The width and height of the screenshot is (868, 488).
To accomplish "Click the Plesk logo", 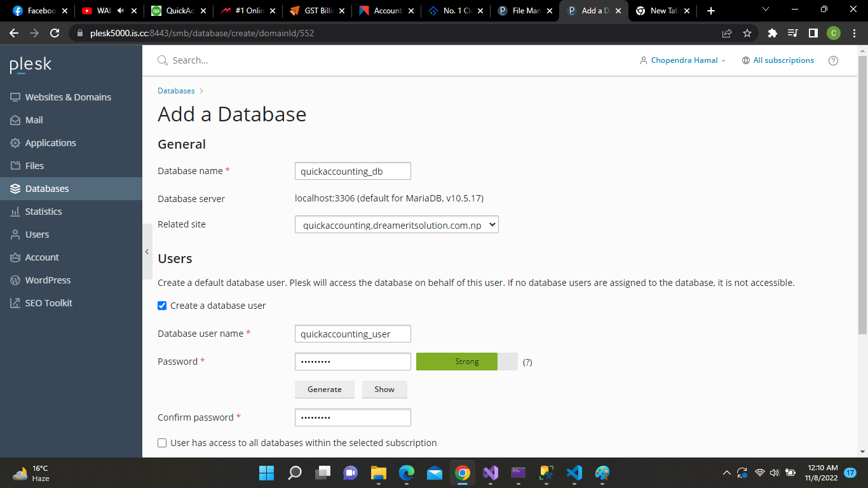I will point(31,65).
